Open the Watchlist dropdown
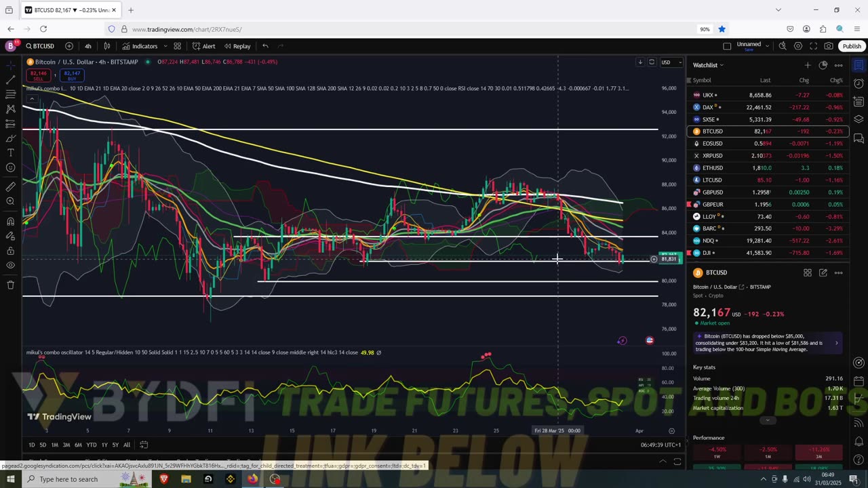Image resolution: width=868 pixels, height=488 pixels. coord(708,65)
